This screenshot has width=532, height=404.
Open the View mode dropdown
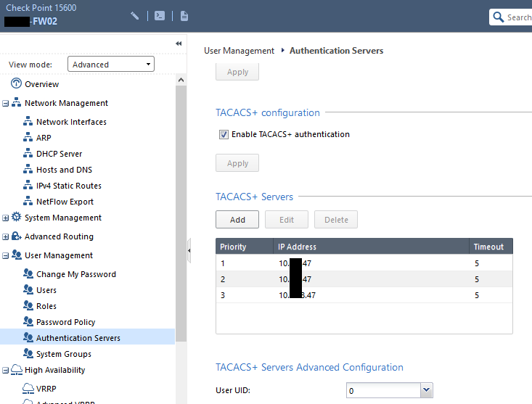point(111,64)
